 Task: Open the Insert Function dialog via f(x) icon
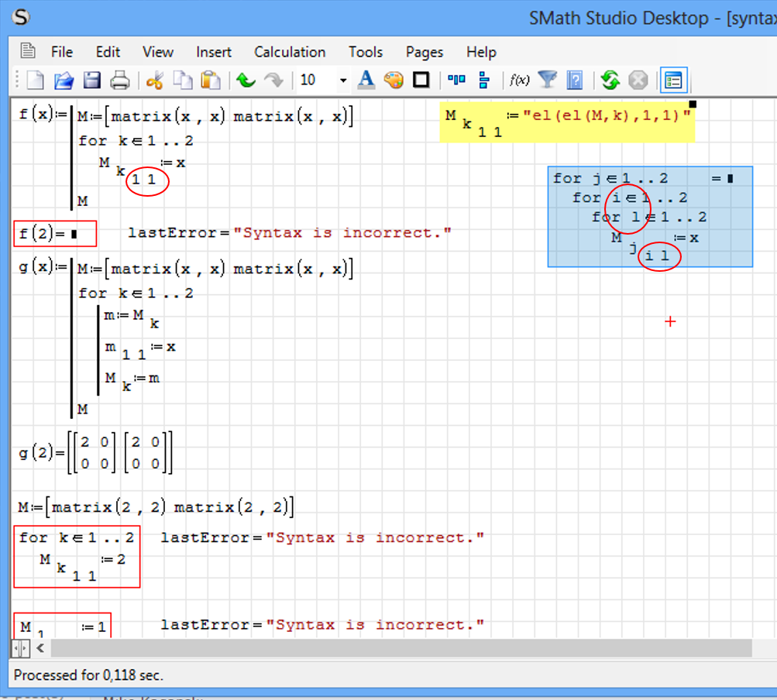coord(518,80)
